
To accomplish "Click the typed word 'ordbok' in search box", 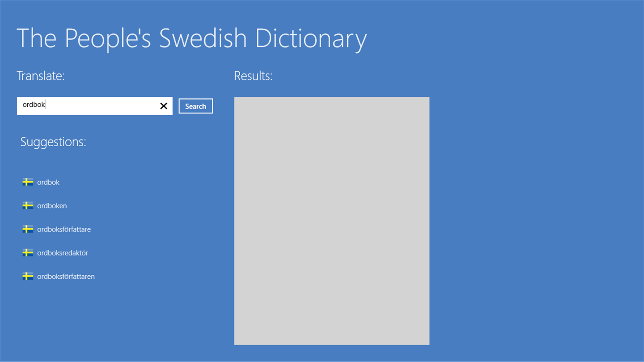I will pos(34,105).
